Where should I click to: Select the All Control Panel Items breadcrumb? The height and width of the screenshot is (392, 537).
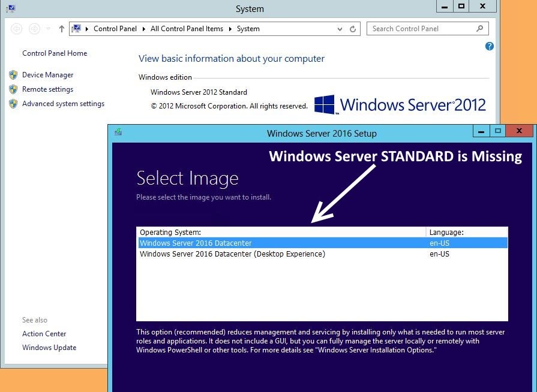click(187, 29)
